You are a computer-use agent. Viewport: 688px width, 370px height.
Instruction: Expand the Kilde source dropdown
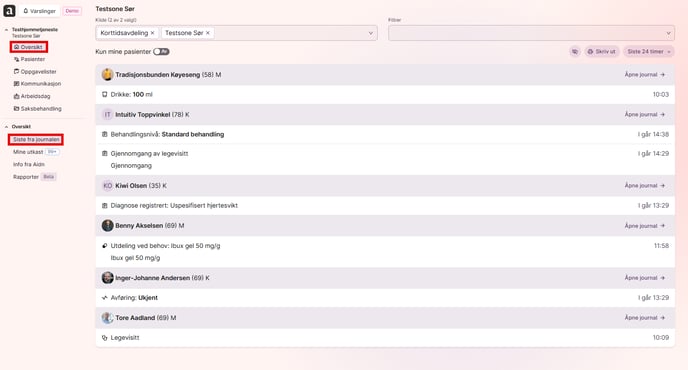point(370,33)
